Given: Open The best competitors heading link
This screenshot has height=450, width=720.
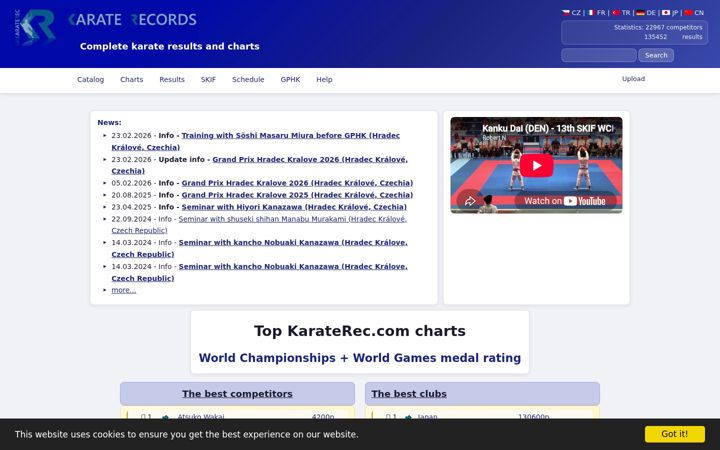Looking at the screenshot, I should (237, 394).
